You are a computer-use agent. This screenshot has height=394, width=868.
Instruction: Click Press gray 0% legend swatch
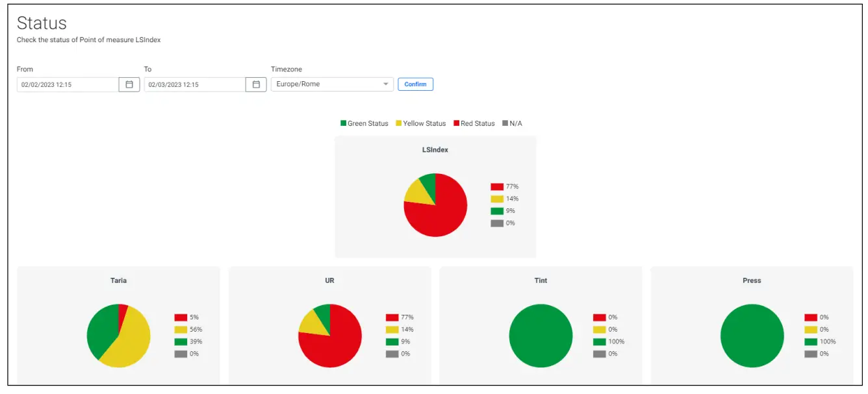[x=811, y=354]
